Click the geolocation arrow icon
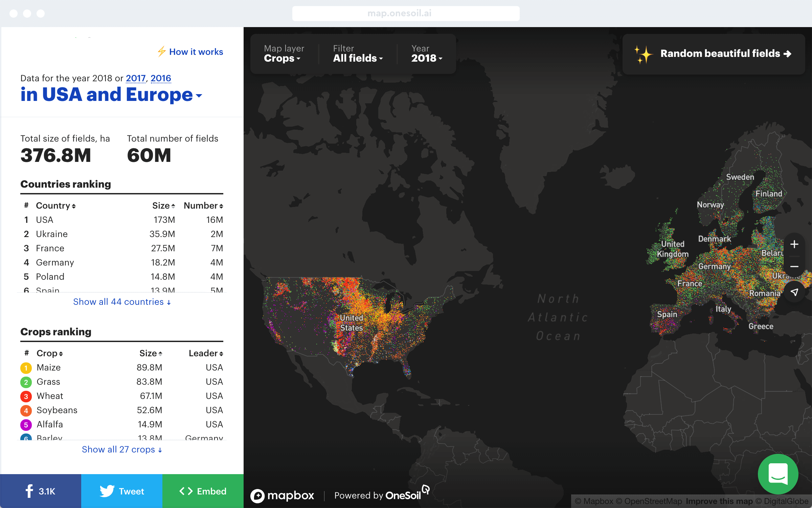This screenshot has height=508, width=812. point(794,292)
